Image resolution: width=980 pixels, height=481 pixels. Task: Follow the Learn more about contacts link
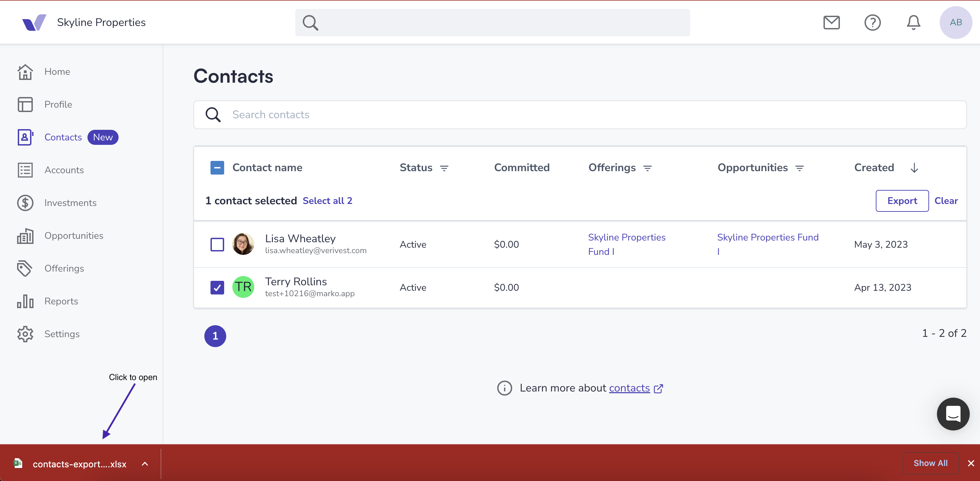point(629,388)
